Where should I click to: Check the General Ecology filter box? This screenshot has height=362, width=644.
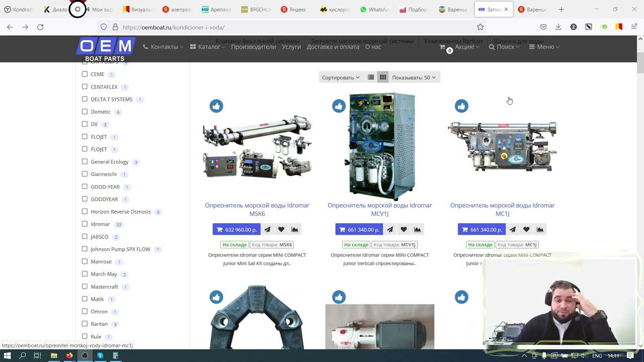point(85,161)
